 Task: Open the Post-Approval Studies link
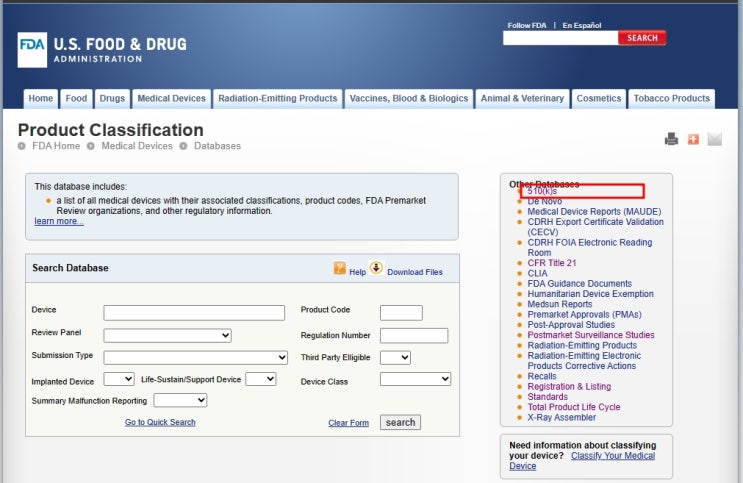pyautogui.click(x=571, y=325)
